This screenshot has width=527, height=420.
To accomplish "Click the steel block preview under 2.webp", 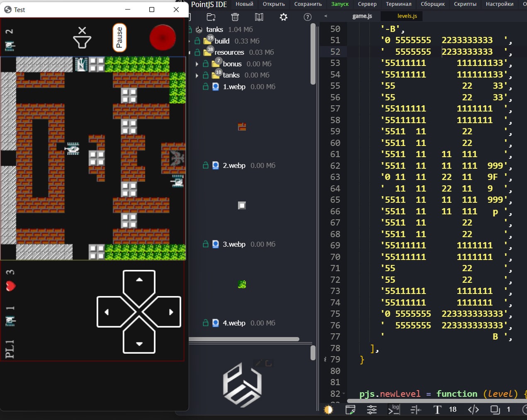I will tap(242, 206).
